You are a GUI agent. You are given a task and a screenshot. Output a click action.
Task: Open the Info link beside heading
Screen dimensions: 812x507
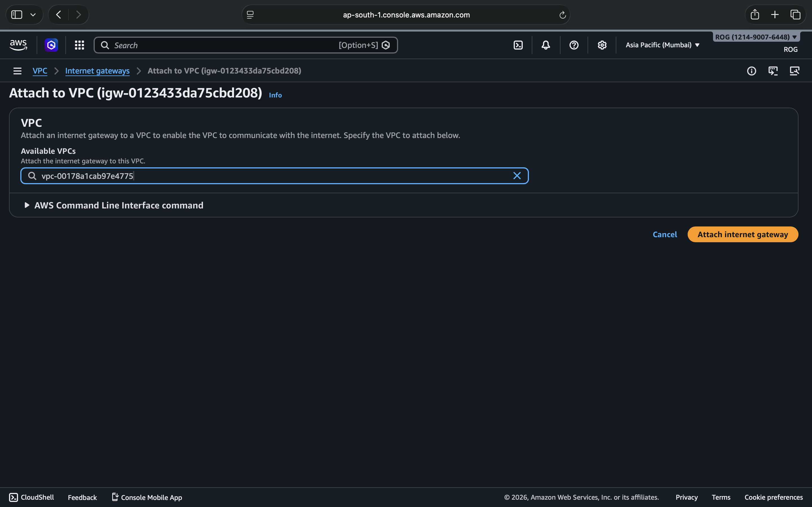pos(275,95)
